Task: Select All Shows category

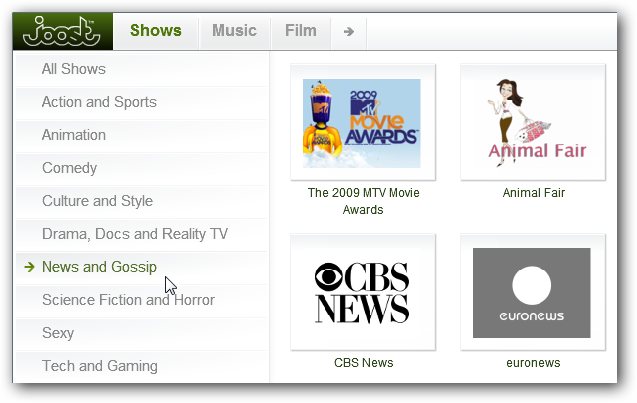Action: 142,69
